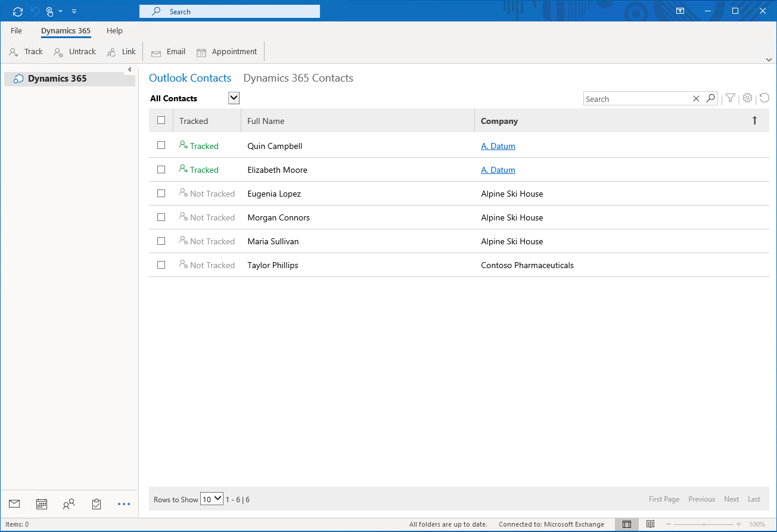Click the Send/Receive sync icon

point(17,11)
